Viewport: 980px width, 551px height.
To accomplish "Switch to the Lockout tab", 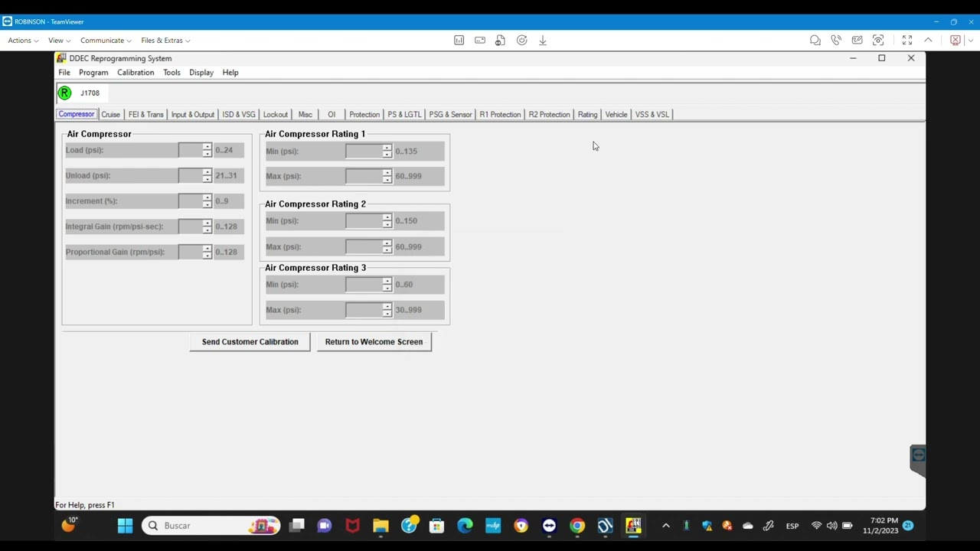I will tap(276, 115).
